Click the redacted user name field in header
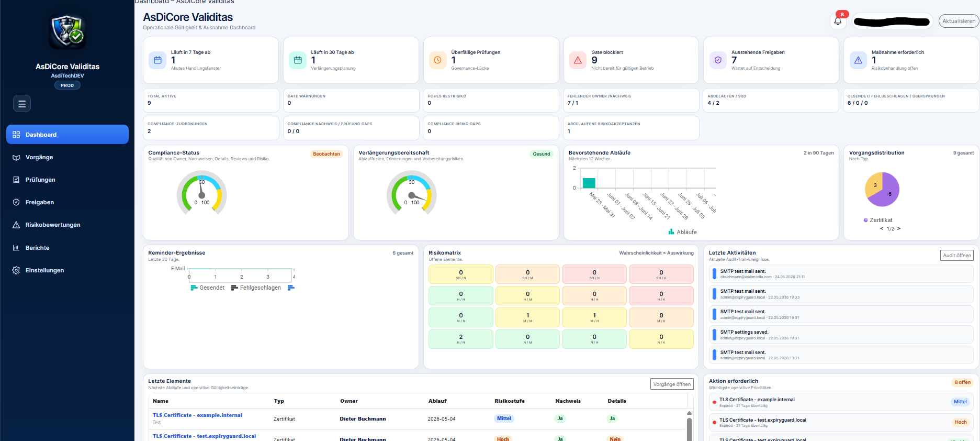980x441 pixels. [x=892, y=21]
